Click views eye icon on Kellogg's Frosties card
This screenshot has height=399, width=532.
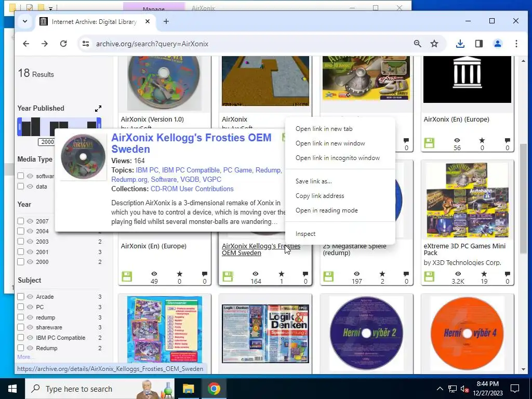pos(256,274)
